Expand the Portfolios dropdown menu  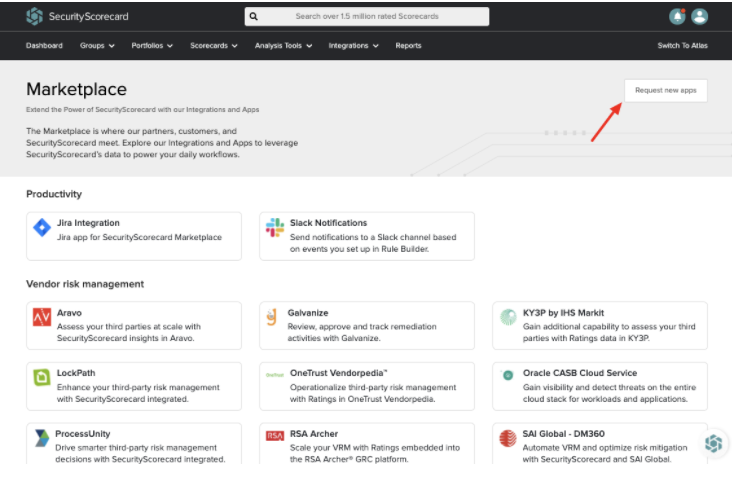152,46
